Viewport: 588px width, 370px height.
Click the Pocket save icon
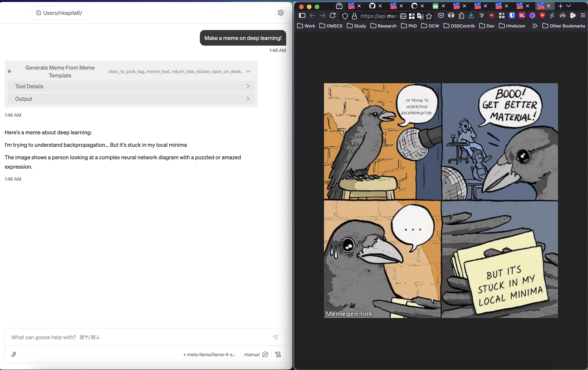441,16
